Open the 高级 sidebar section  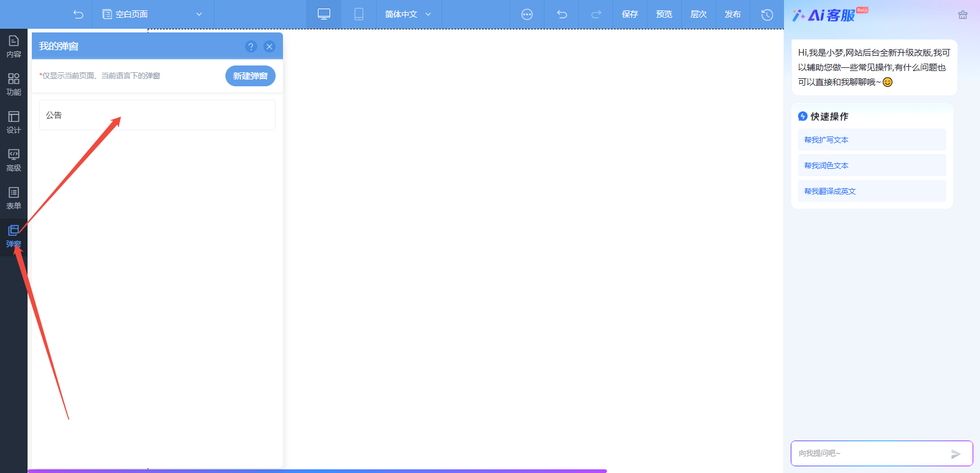13,160
